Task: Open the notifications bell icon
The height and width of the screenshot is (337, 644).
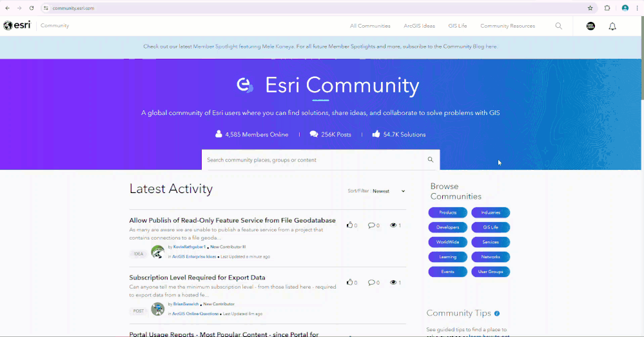Action: tap(612, 26)
